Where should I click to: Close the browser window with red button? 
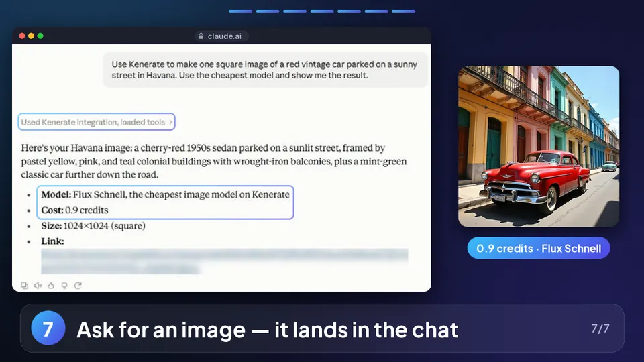point(22,36)
